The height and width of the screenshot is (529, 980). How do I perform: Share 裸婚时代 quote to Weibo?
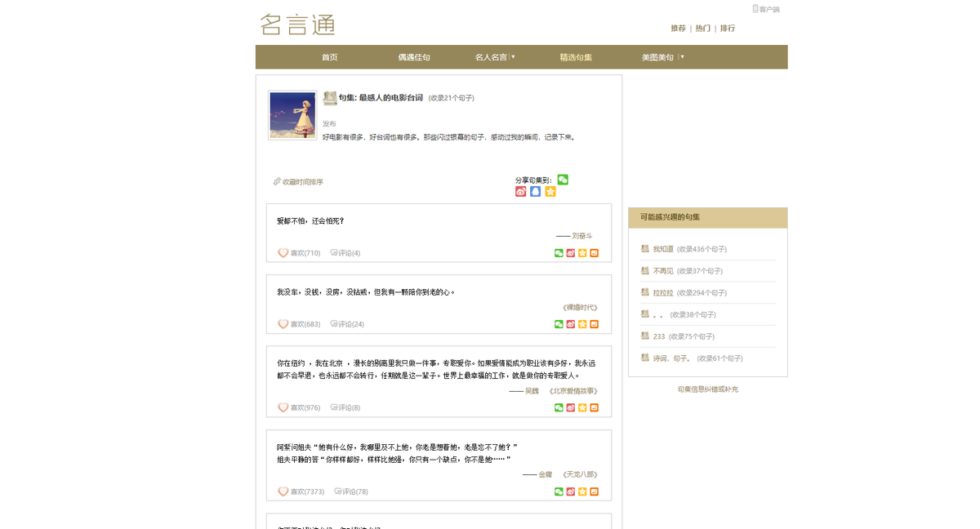pos(571,324)
